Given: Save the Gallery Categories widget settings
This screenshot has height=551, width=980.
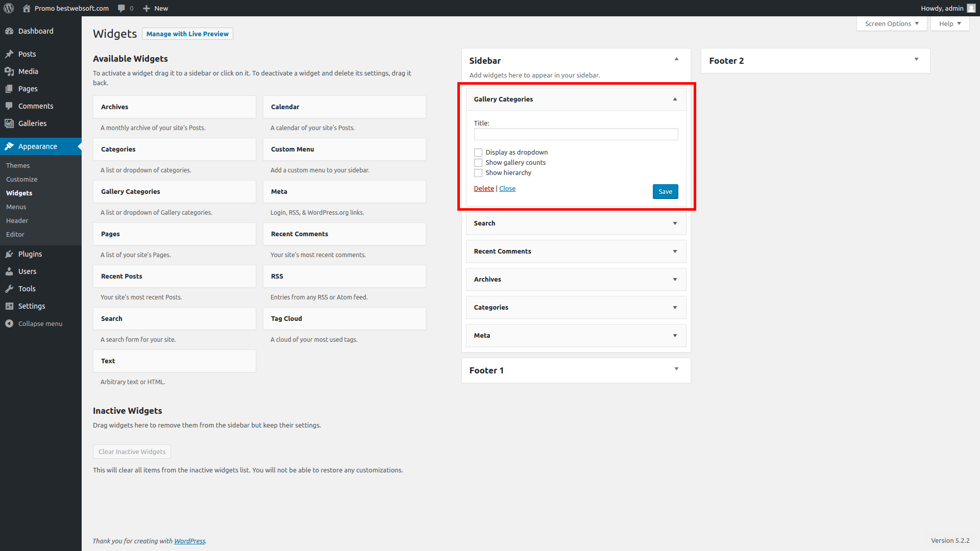Looking at the screenshot, I should pyautogui.click(x=665, y=191).
